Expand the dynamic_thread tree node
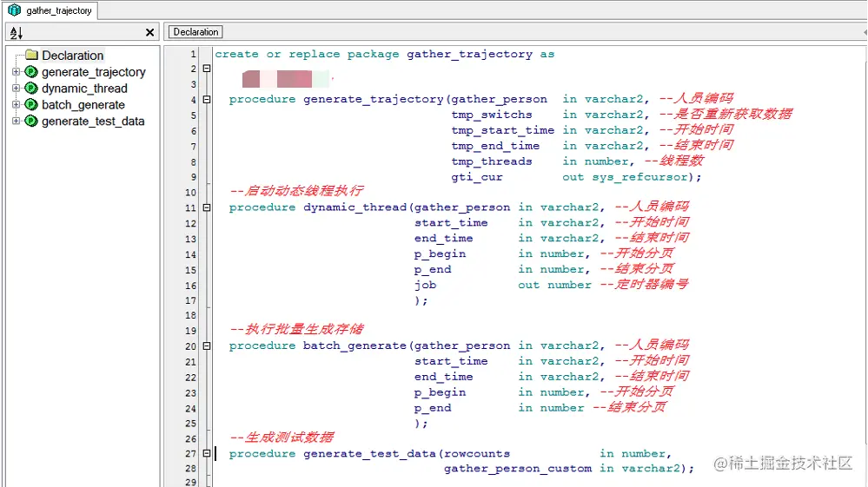 (16, 88)
